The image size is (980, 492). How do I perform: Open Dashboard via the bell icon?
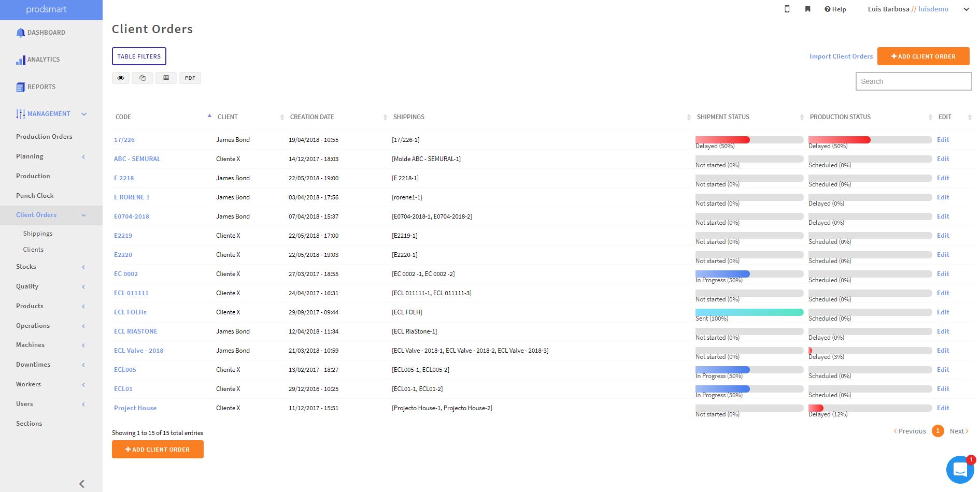(21, 33)
